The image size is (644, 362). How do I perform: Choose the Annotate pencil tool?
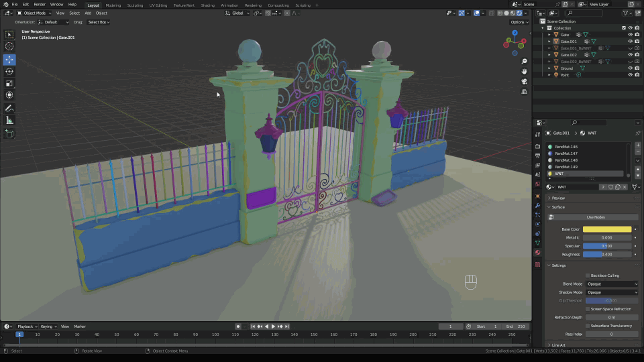point(9,108)
